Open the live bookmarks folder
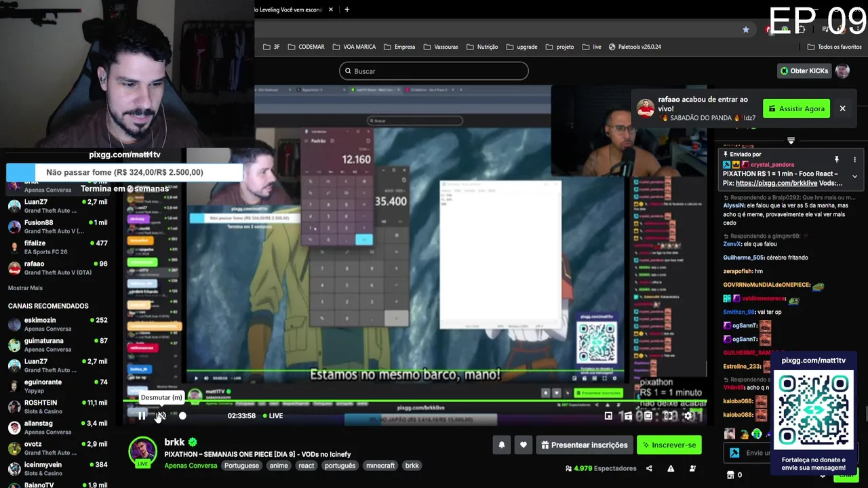Viewport: 868px width, 488px height. click(592, 47)
